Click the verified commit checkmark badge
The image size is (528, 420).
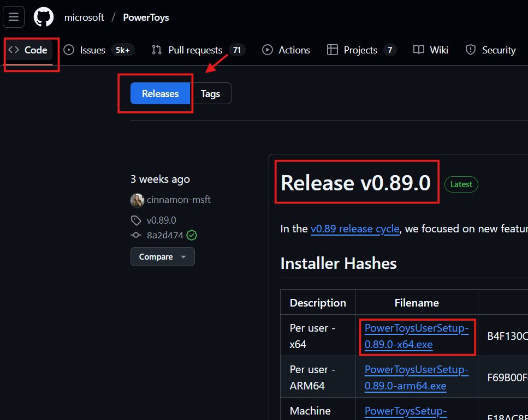(x=192, y=235)
